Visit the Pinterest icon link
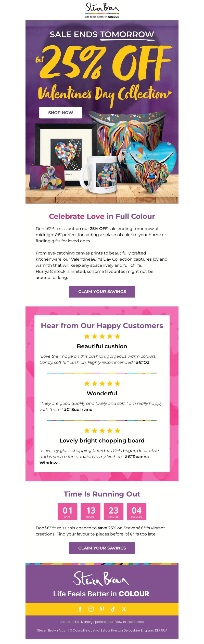The width and height of the screenshot is (204, 644). tap(102, 609)
